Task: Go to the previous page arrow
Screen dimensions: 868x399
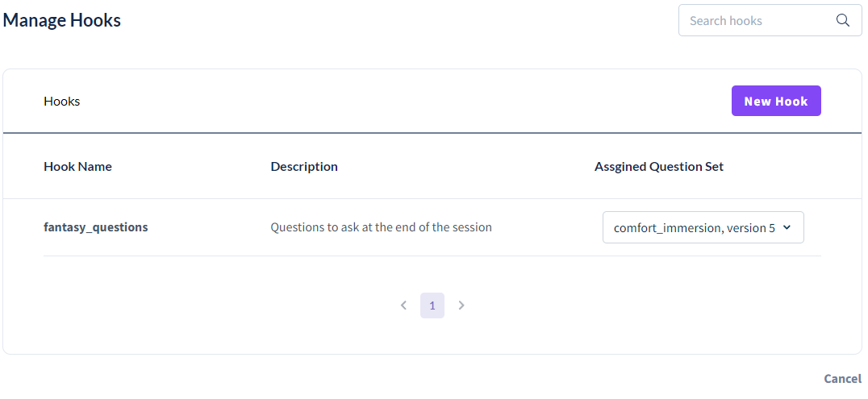Action: coord(403,305)
